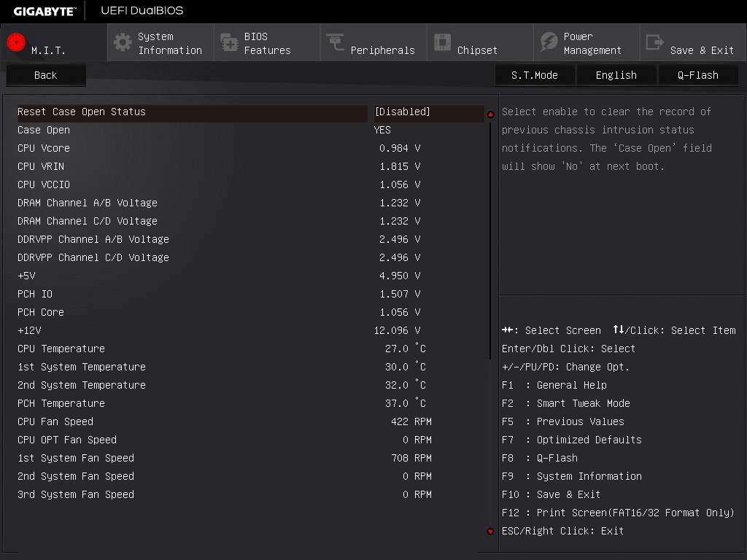Click the Power Management lightning icon
Image resolution: width=747 pixels, height=560 pixels.
point(549,42)
